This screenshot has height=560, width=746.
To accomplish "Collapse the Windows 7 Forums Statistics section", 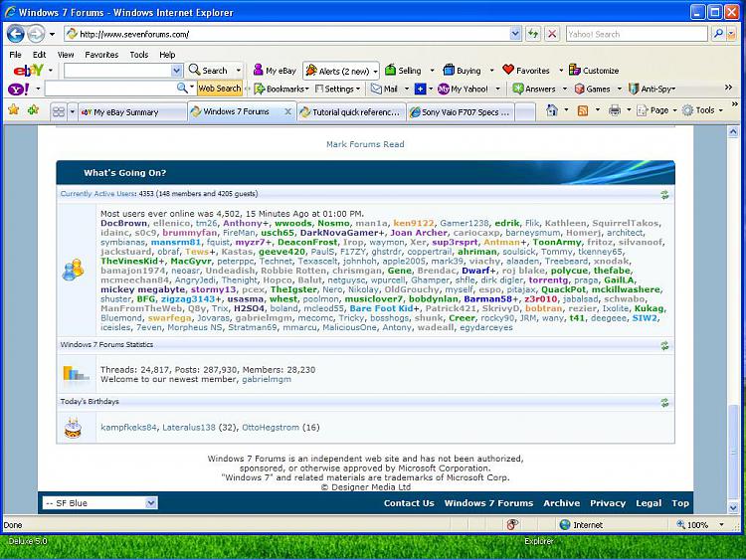I will click(x=664, y=345).
